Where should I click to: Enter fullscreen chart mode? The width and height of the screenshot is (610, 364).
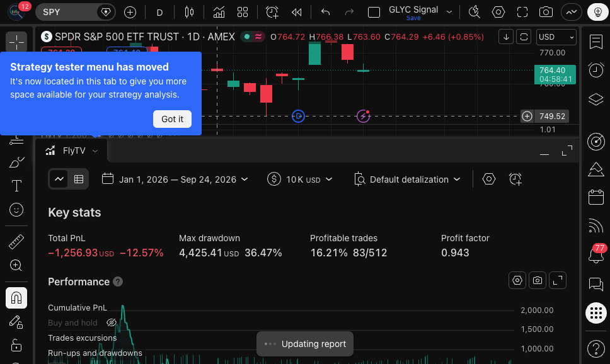point(522,12)
